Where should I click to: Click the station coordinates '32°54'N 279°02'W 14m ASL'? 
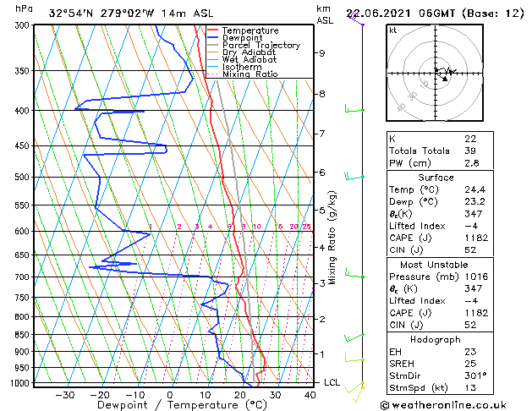pyautogui.click(x=131, y=14)
